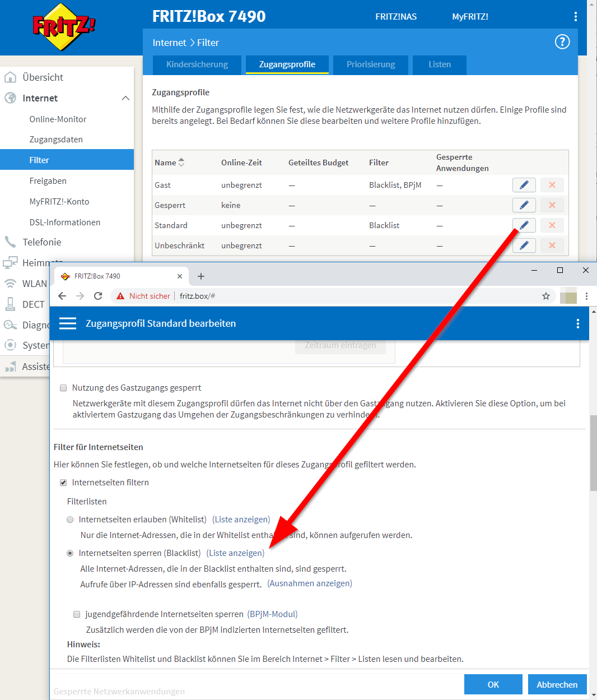Edit the Gast profile with pencil icon
597x700 pixels.
[x=524, y=185]
